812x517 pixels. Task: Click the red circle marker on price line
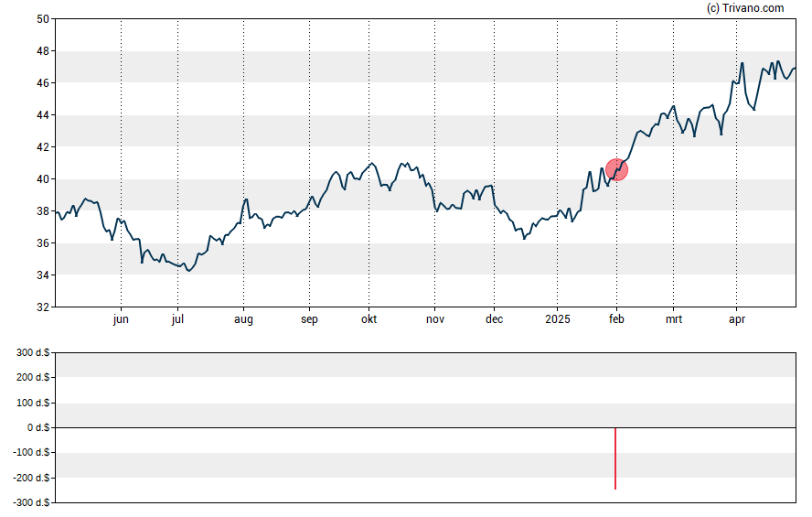[616, 170]
